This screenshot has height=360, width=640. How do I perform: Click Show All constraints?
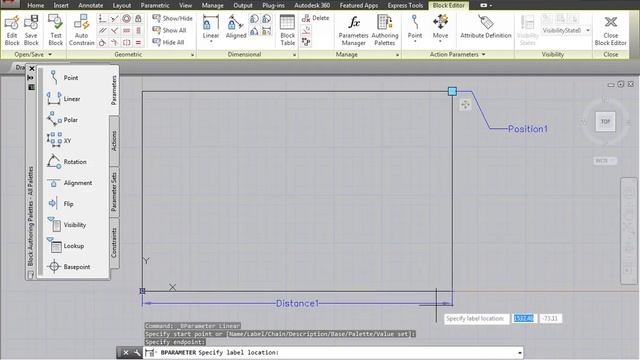click(x=169, y=30)
